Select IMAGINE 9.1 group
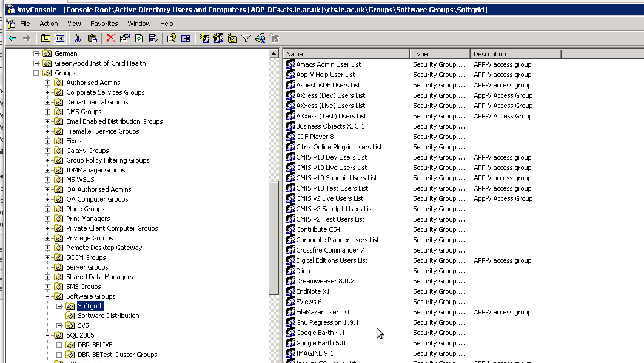The width and height of the screenshot is (644, 363). (x=315, y=353)
